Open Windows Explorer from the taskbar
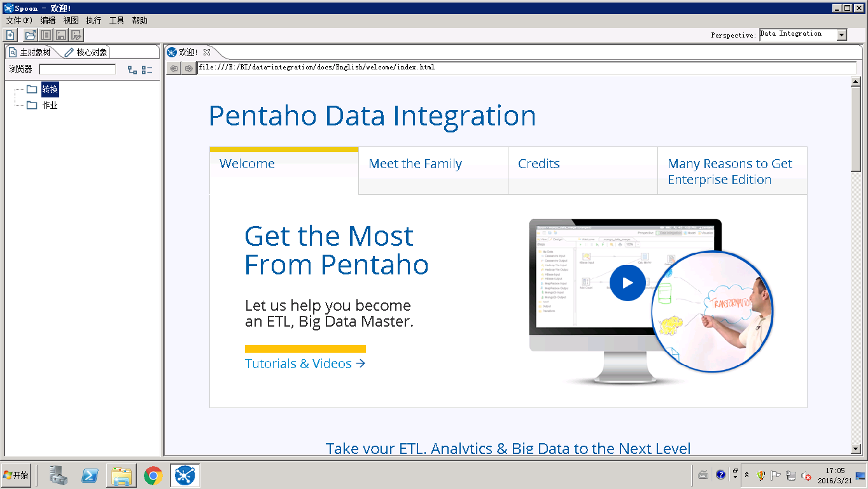 click(x=121, y=476)
